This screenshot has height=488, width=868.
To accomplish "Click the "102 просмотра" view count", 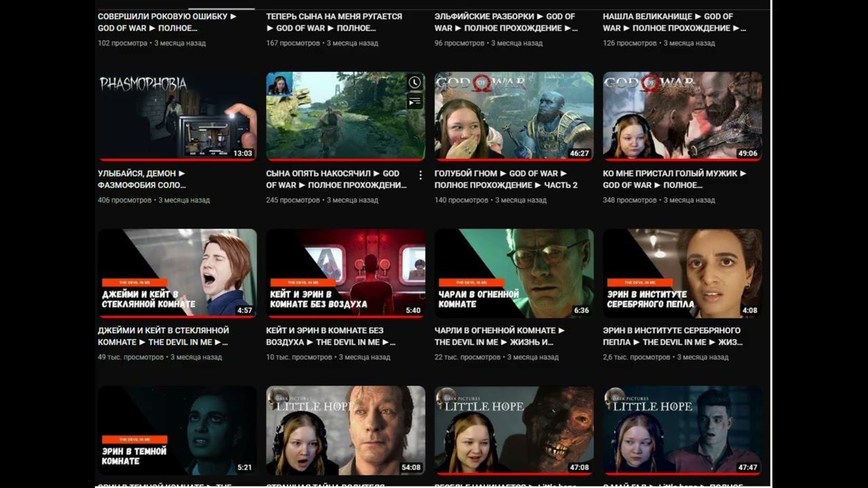I will pyautogui.click(x=123, y=43).
